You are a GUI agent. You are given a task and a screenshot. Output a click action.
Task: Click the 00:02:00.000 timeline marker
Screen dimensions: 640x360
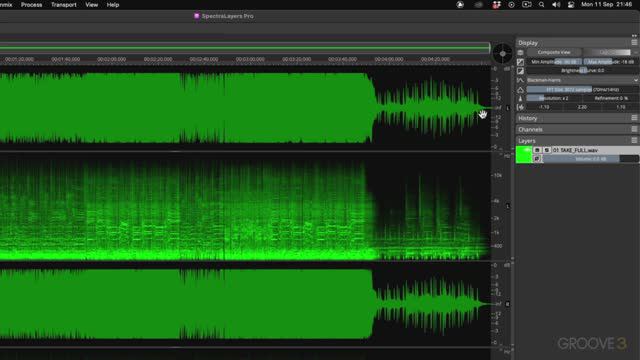pos(111,60)
